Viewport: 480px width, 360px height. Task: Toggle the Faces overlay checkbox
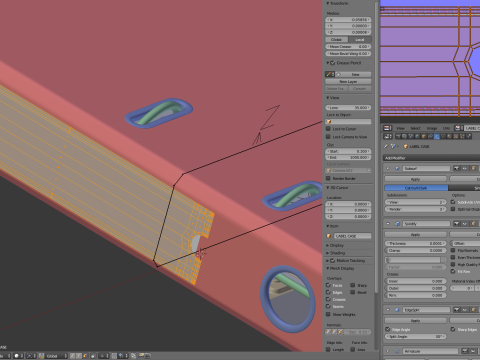point(328,285)
